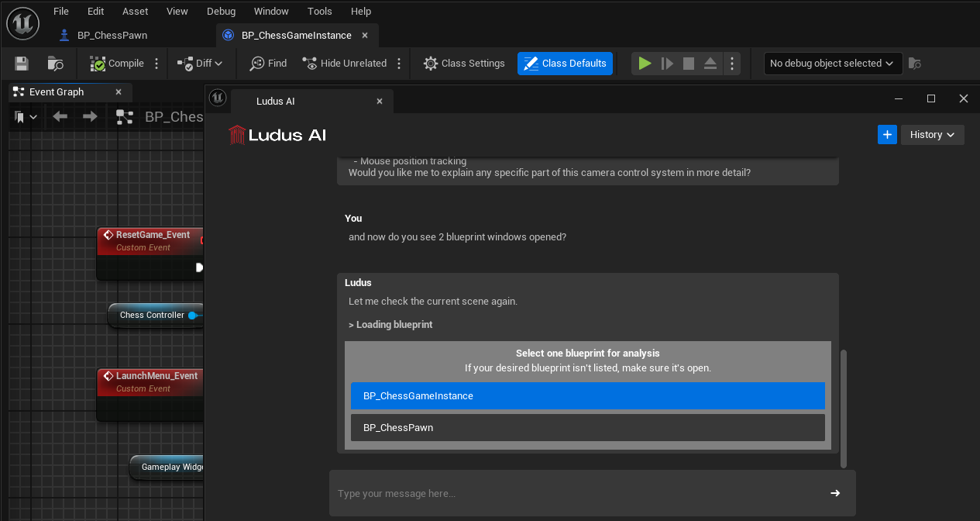This screenshot has height=521, width=980.
Task: Open Compile options three-dot menu
Action: pyautogui.click(x=156, y=64)
